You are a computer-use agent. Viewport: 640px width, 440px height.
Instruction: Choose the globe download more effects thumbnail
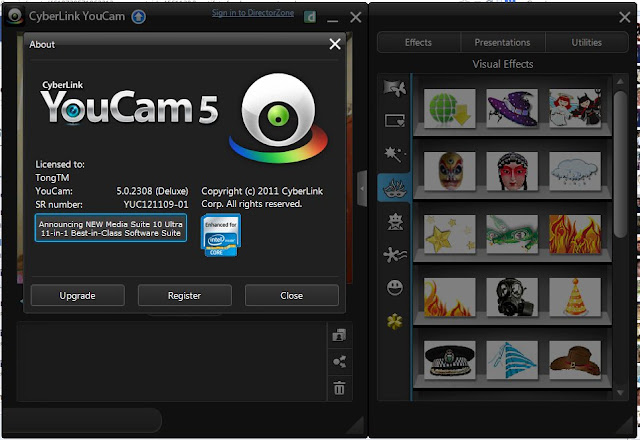(450, 108)
